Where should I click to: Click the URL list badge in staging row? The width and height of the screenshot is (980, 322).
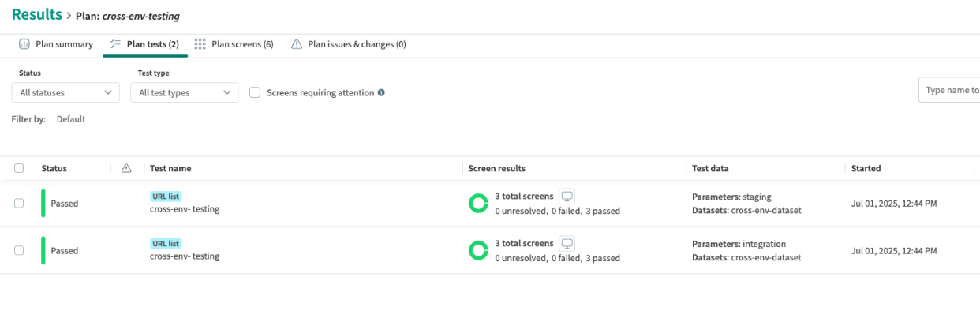tap(166, 197)
